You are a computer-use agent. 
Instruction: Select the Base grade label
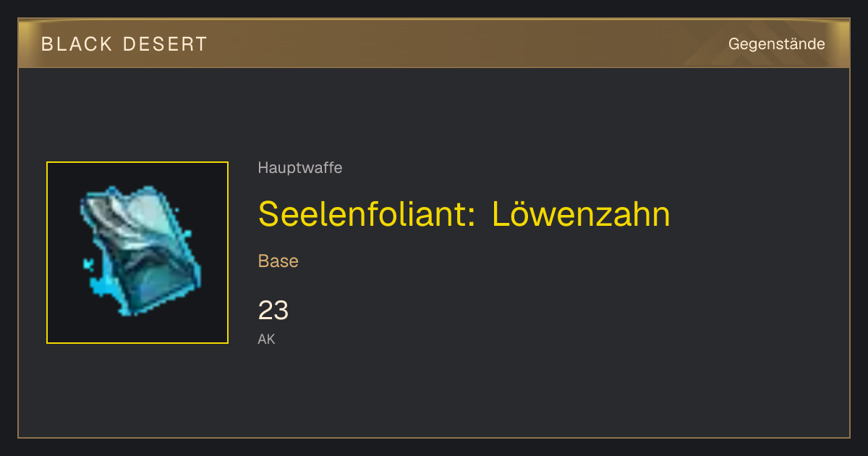278,261
